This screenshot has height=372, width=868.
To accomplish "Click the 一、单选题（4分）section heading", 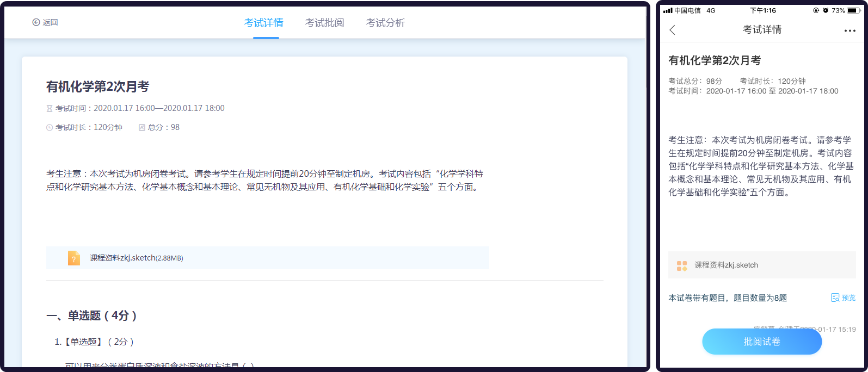I will point(91,315).
